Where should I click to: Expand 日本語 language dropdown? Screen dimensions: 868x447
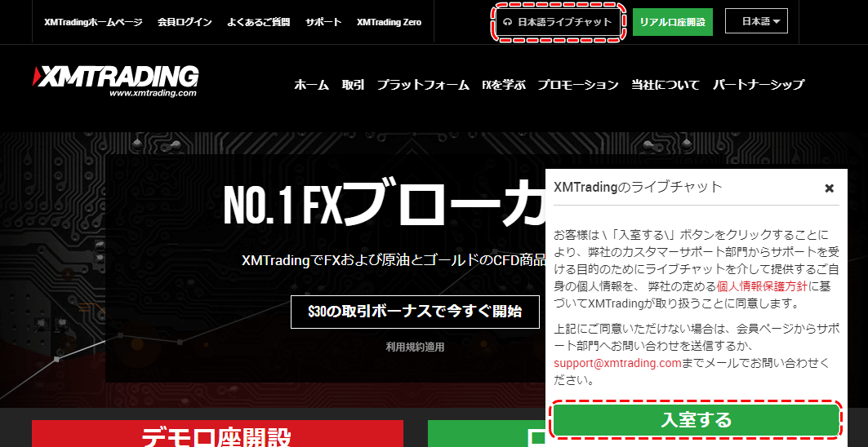tap(756, 21)
